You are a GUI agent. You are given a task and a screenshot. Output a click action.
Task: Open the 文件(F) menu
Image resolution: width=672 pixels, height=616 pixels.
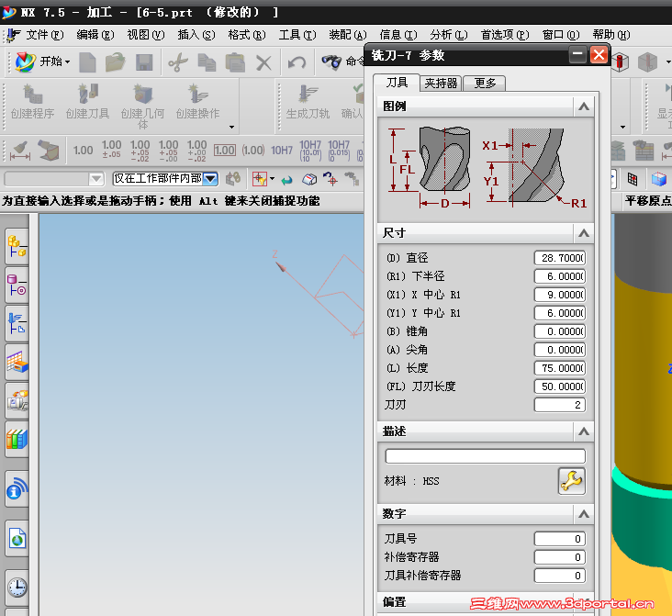45,35
